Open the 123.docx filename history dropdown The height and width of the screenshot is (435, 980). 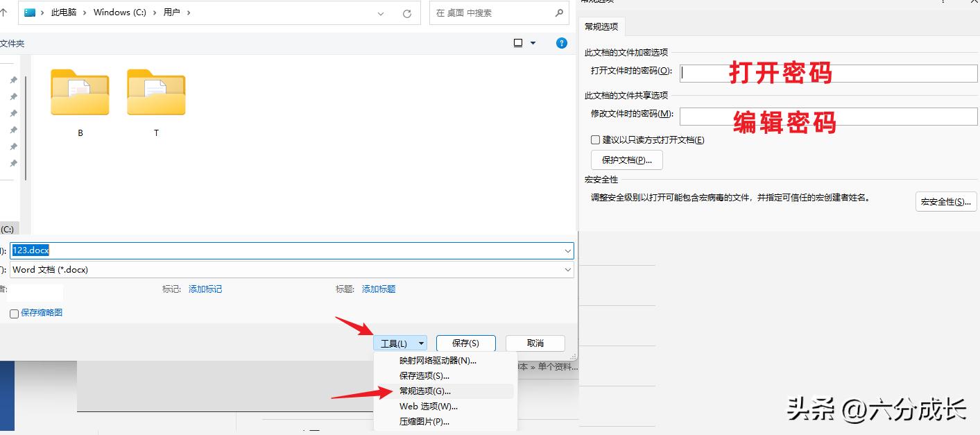(x=567, y=250)
